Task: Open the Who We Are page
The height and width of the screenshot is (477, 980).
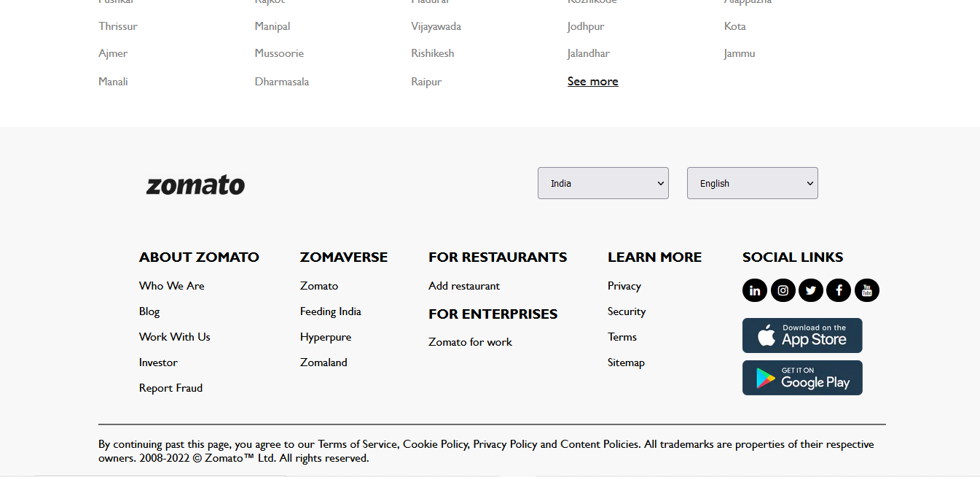Action: [172, 286]
